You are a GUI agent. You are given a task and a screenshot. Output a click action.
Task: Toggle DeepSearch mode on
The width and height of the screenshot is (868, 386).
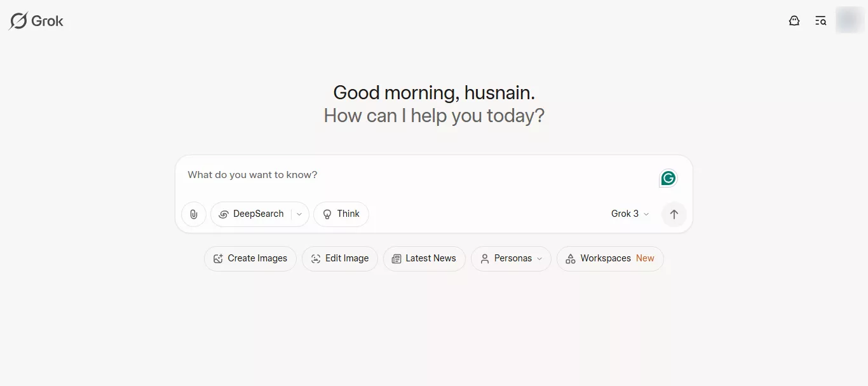[252, 214]
